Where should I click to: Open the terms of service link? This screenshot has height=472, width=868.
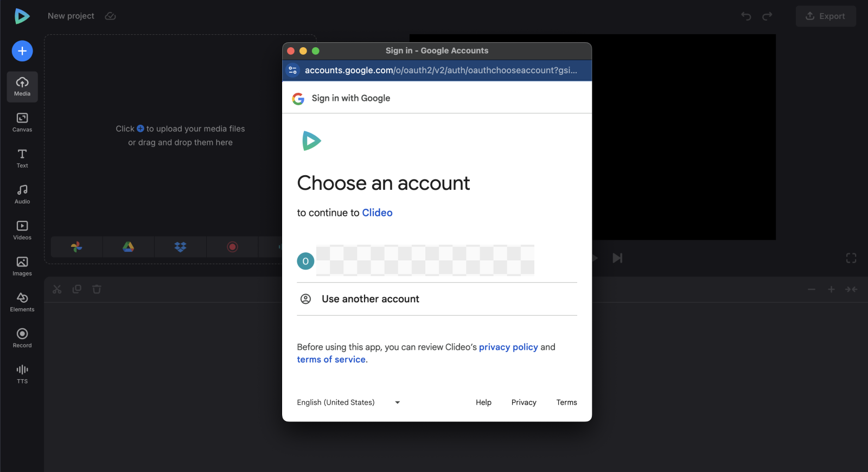click(x=331, y=360)
